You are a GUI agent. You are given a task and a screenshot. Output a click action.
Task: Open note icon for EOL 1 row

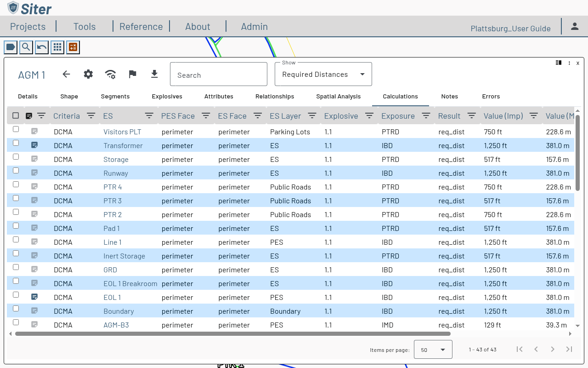click(34, 297)
